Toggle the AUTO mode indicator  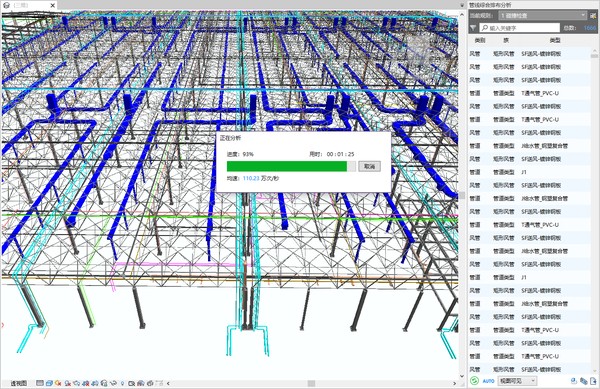point(488,381)
